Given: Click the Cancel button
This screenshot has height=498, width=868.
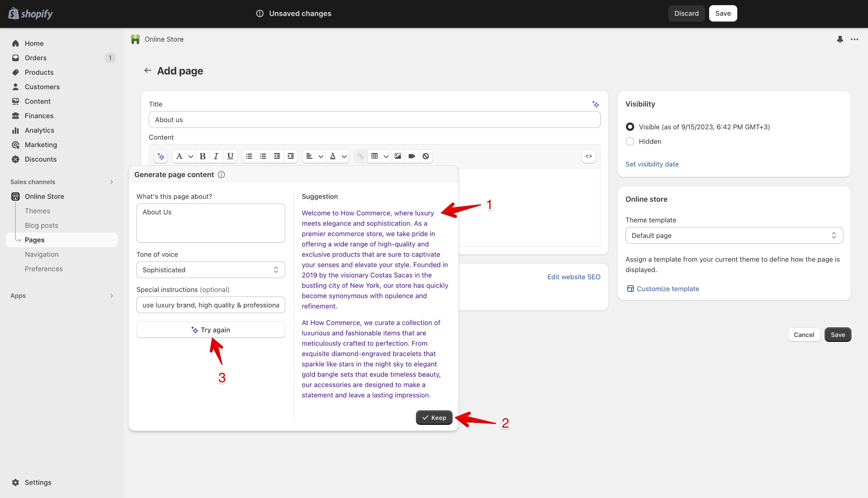Looking at the screenshot, I should tap(804, 335).
